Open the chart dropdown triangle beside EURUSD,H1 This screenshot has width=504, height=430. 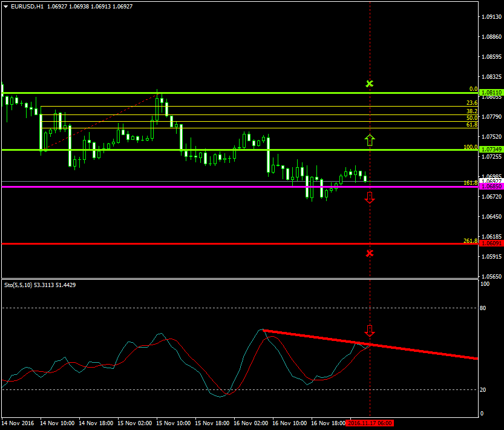5,6
